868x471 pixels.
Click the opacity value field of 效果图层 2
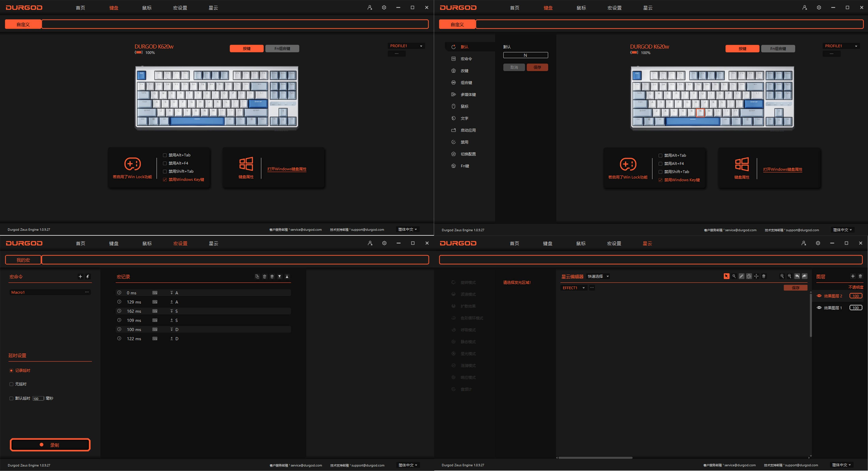point(856,296)
